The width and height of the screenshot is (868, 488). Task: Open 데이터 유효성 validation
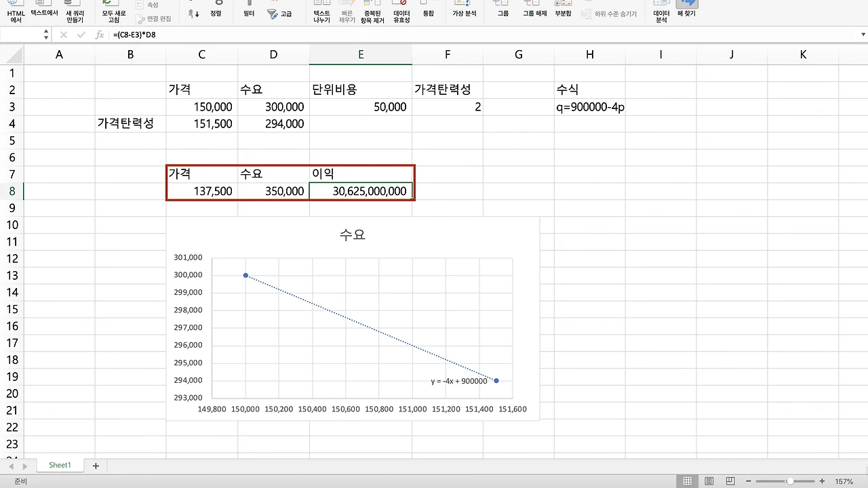401,12
